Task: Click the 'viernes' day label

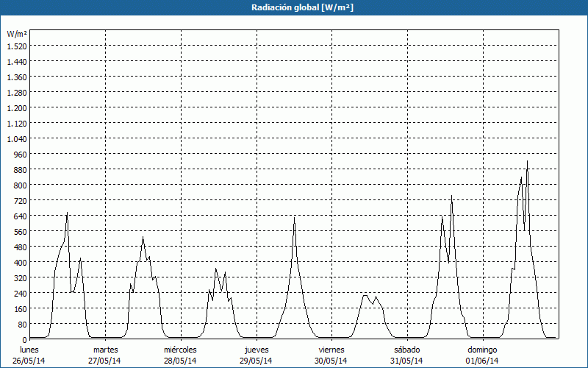Action: pyautogui.click(x=331, y=350)
